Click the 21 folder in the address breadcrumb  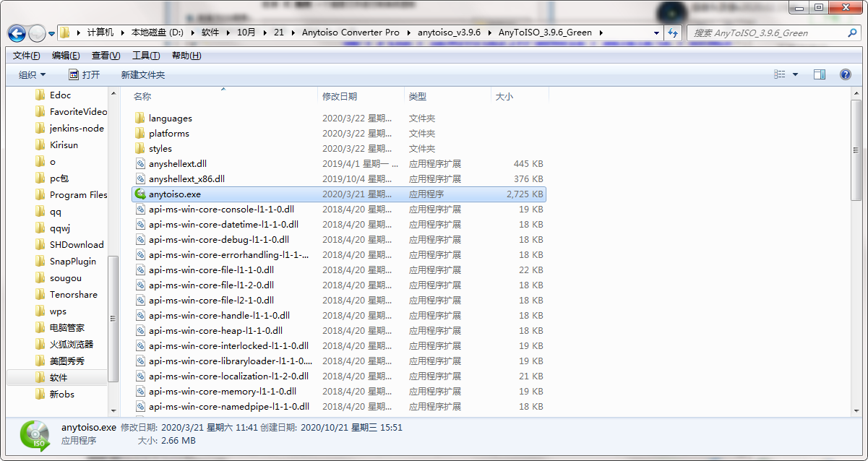(x=279, y=33)
